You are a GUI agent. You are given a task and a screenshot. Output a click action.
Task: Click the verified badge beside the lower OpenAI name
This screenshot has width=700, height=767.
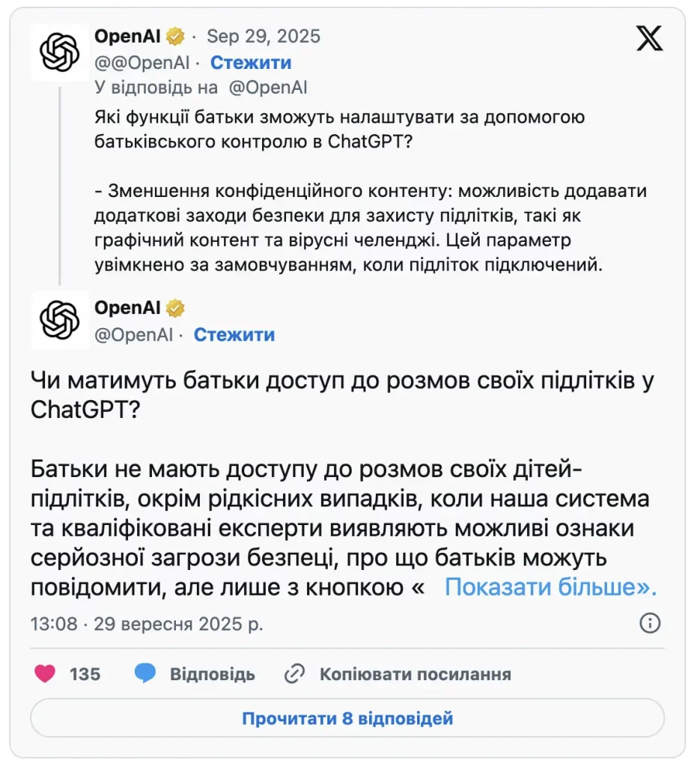point(176,308)
